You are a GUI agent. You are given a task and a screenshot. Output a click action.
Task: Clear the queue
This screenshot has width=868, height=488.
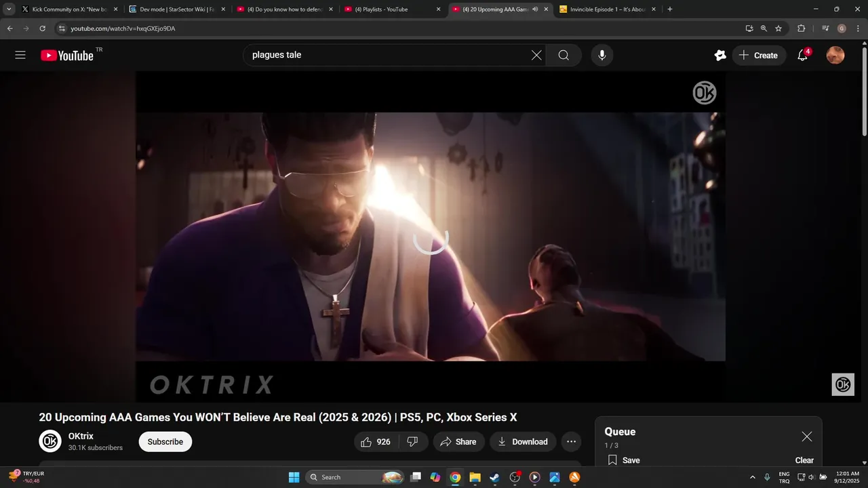tap(804, 460)
